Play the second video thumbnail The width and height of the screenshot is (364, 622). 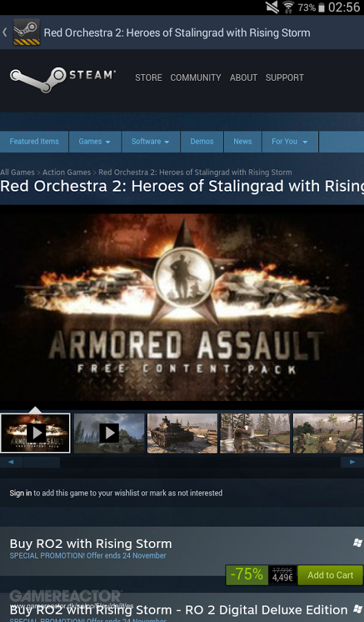[109, 433]
